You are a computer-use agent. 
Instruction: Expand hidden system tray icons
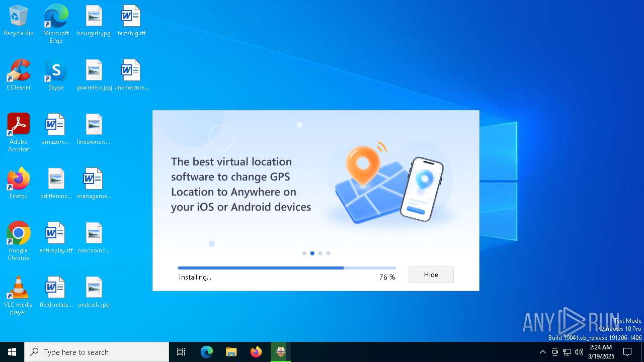click(x=542, y=352)
